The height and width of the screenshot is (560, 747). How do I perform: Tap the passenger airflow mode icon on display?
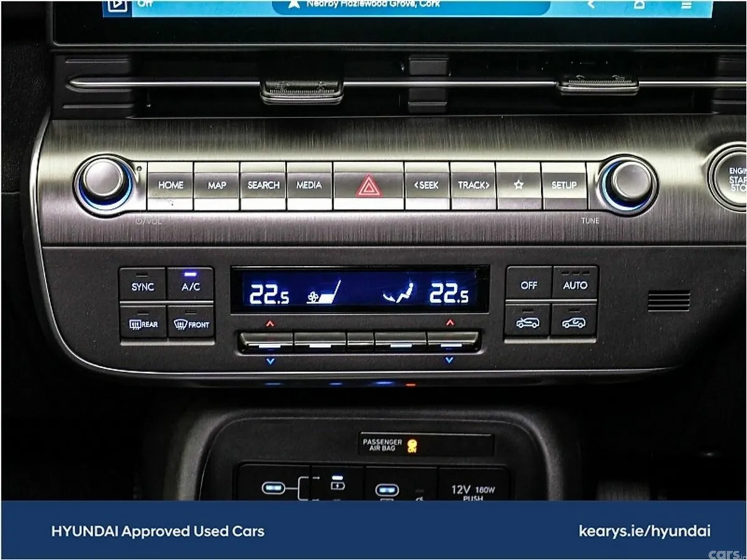398,292
